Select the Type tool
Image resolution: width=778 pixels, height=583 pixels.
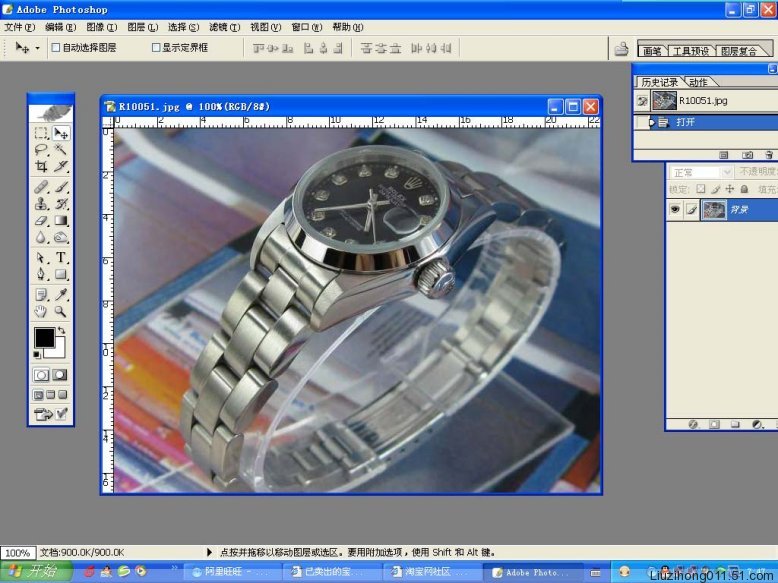[x=62, y=258]
